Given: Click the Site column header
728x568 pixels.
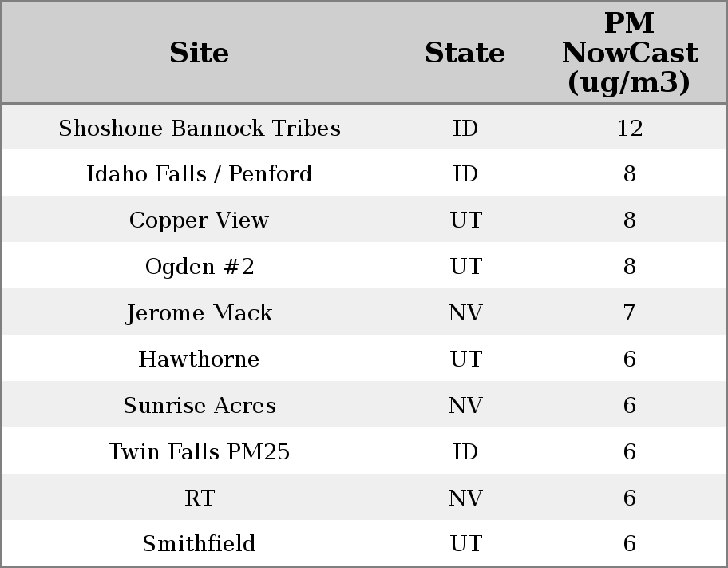Looking at the screenshot, I should [x=199, y=53].
